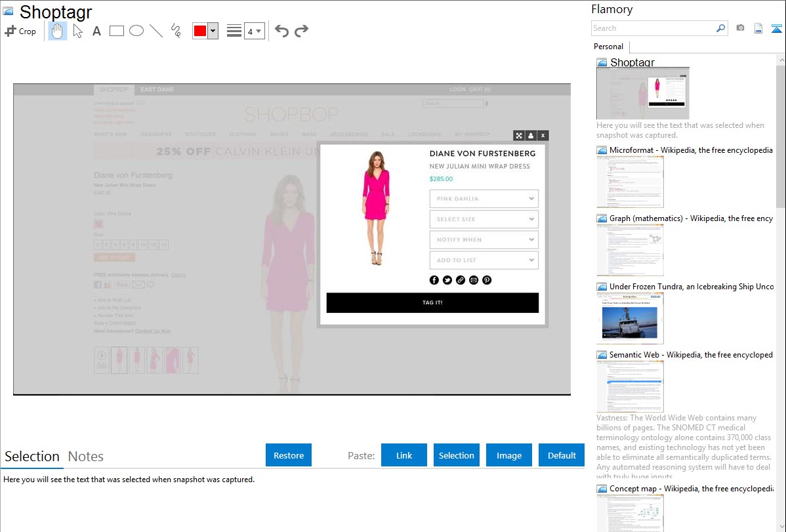Share via Pinterest icon in popup
Screen dimensions: 786x532
[x=487, y=280]
